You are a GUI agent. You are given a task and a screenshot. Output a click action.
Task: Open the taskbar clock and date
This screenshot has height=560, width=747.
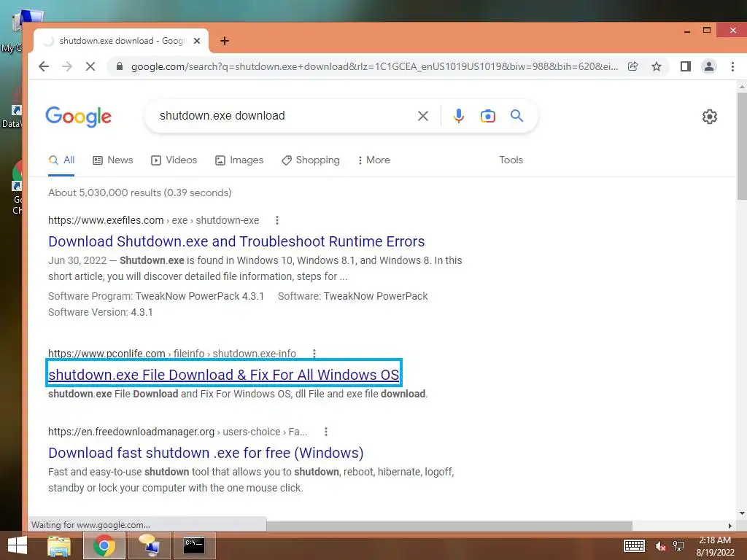coord(715,546)
